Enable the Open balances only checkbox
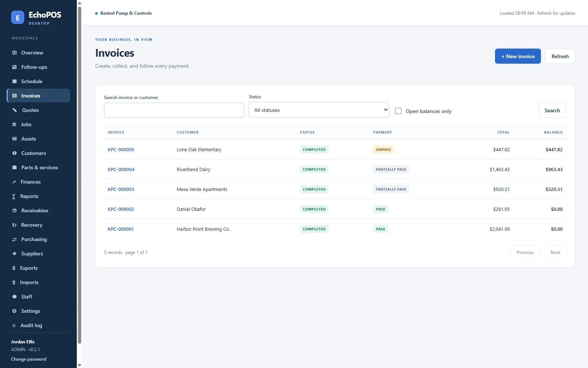This screenshot has height=368, width=588. (398, 111)
